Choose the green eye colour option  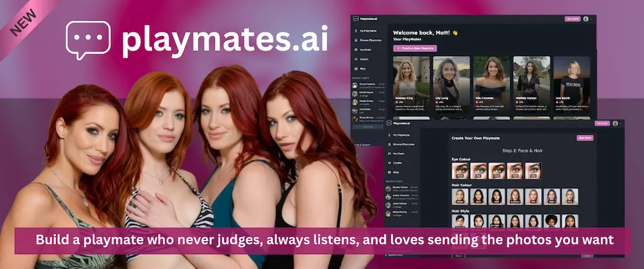pyautogui.click(x=497, y=171)
